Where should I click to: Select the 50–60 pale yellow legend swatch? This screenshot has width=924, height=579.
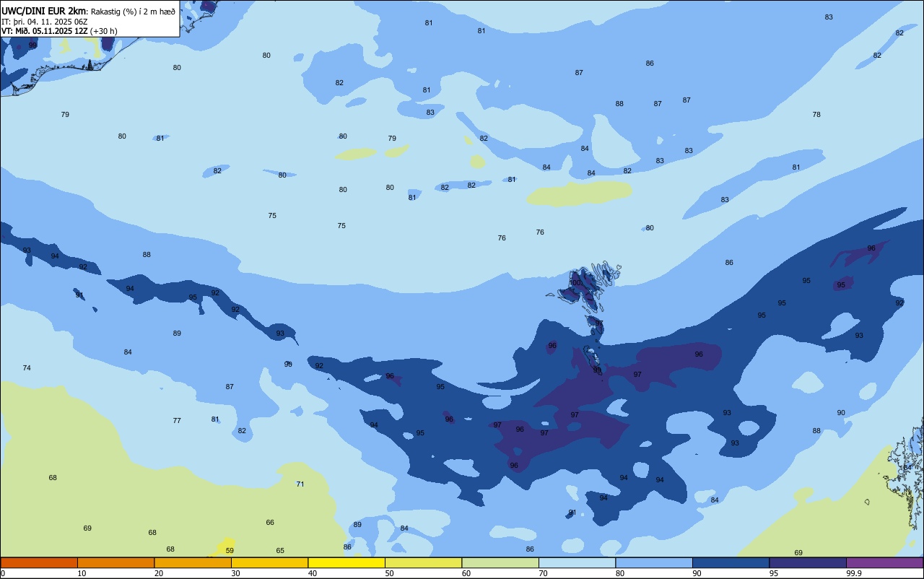click(x=423, y=562)
